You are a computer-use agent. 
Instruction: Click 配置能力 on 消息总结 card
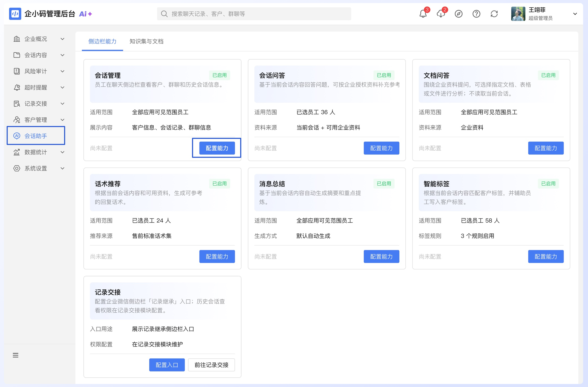pyautogui.click(x=381, y=256)
